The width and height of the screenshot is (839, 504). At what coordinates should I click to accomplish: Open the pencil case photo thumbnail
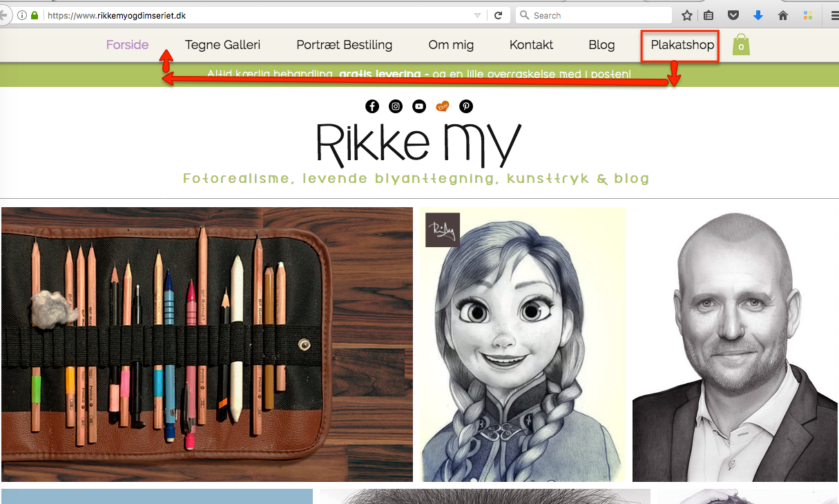point(207,344)
